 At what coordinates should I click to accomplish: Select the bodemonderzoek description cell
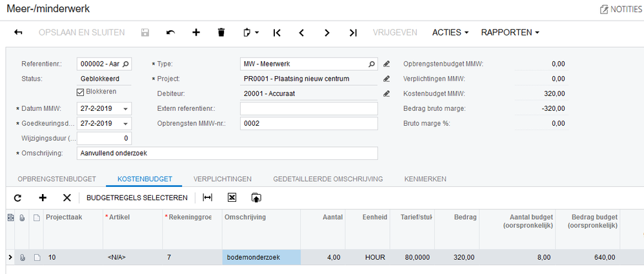pos(261,257)
